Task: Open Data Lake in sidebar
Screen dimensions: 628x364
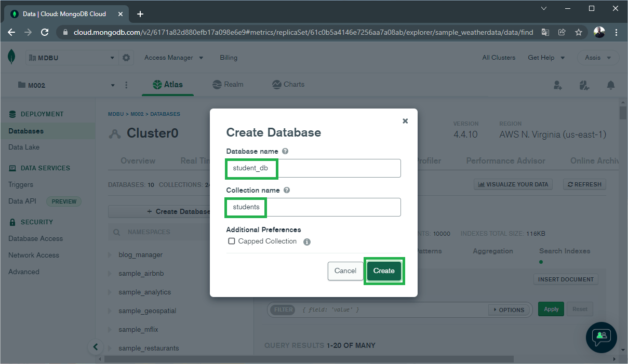Action: pos(24,147)
